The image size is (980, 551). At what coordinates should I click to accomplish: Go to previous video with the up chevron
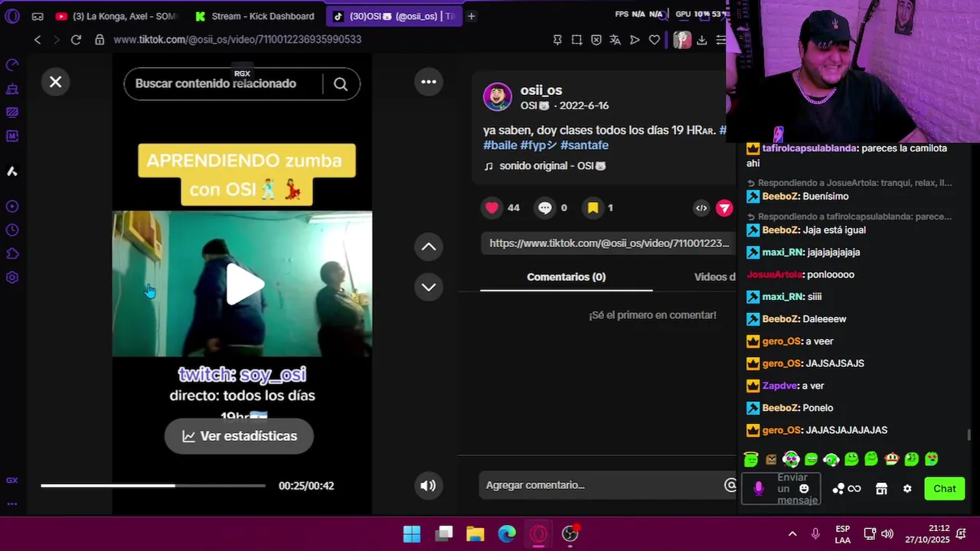(429, 246)
